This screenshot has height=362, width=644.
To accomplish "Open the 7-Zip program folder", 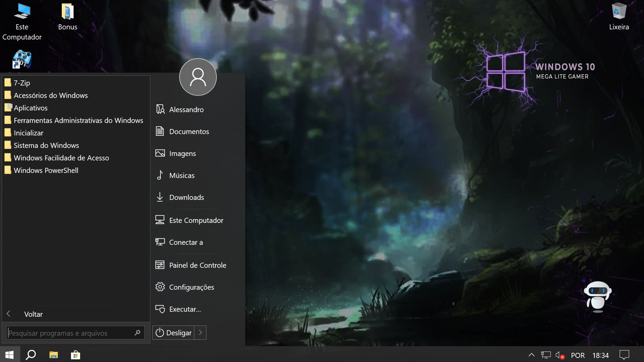I will click(22, 83).
